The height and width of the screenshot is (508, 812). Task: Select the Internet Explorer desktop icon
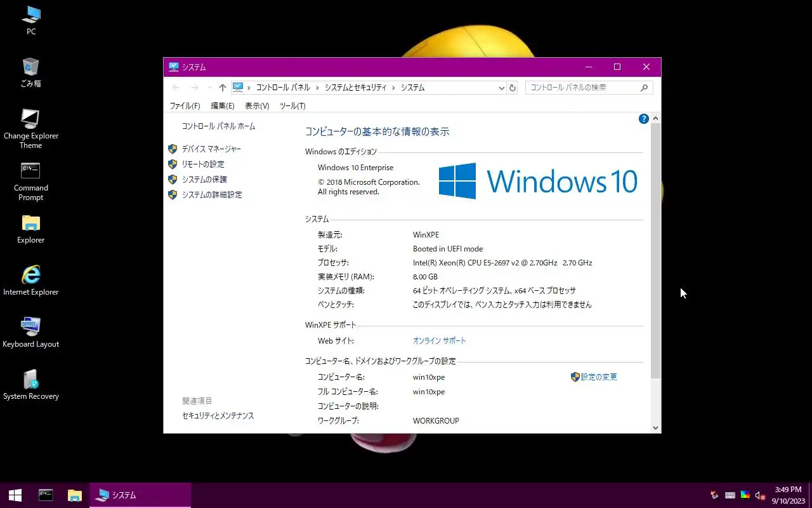pos(30,281)
